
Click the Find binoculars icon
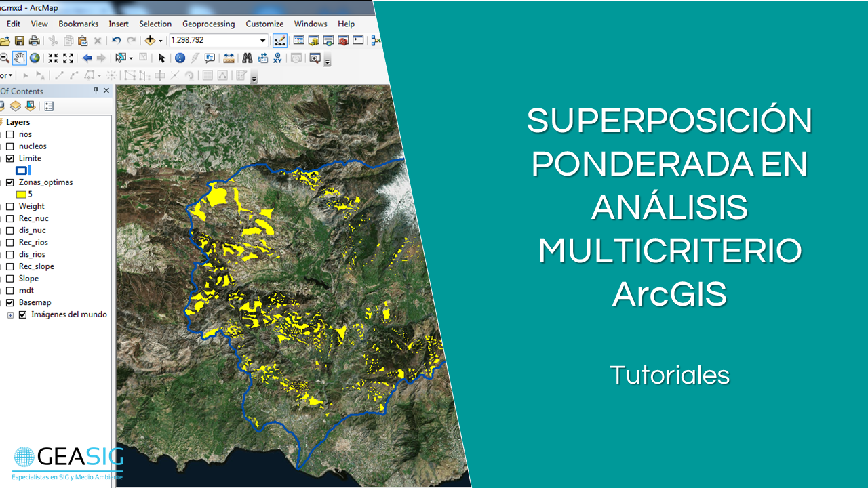click(x=248, y=58)
